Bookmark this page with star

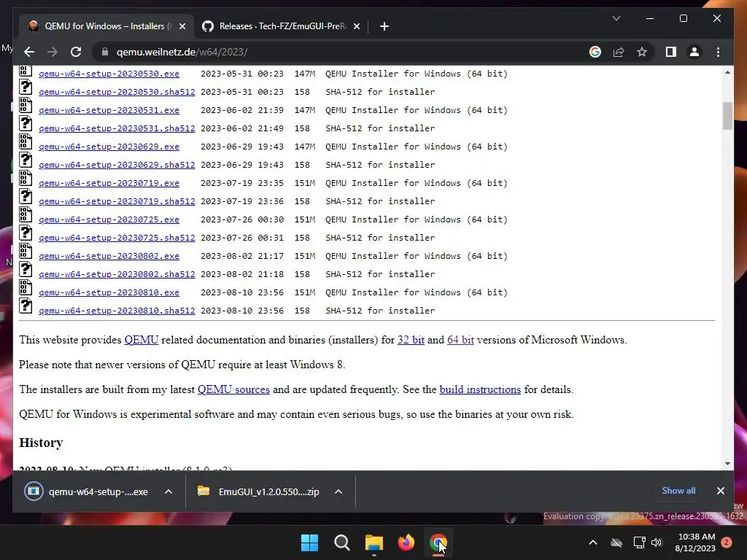pos(642,52)
